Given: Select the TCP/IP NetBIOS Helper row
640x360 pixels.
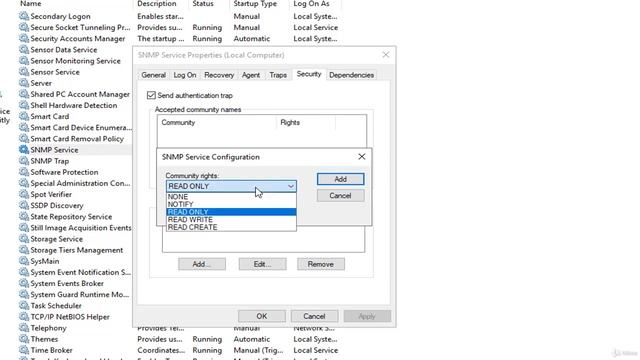Looking at the screenshot, I should click(x=76, y=317).
